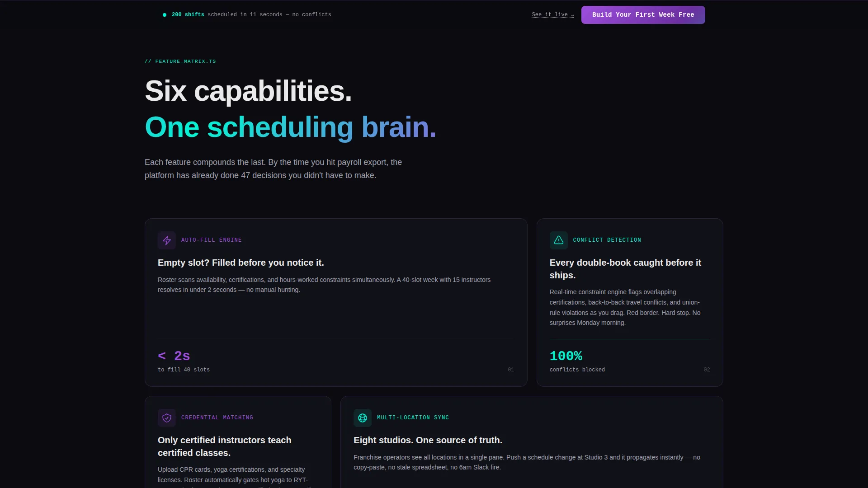Click the shield check Credential Matching icon
This screenshot has width=868, height=488.
167,418
